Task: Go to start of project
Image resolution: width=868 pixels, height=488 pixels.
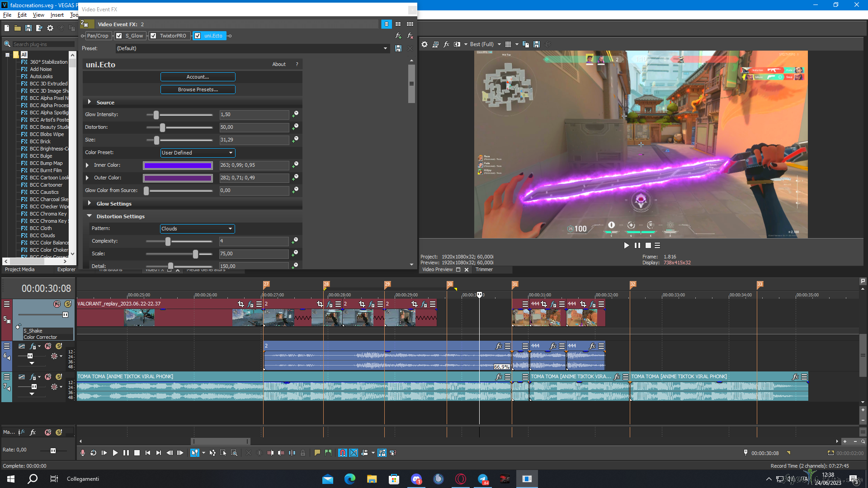Action: coord(148,453)
